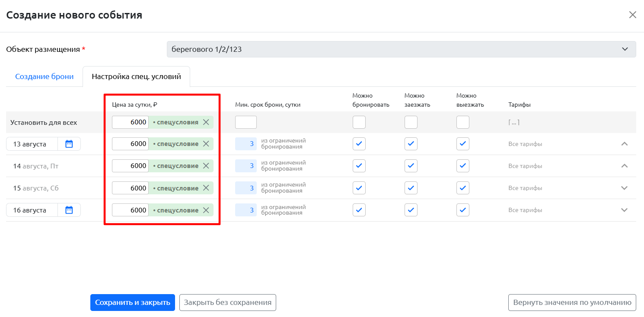This screenshot has height=317, width=644.
Task: Uncheck Можно заезжать for 15 августа
Action: pos(411,188)
